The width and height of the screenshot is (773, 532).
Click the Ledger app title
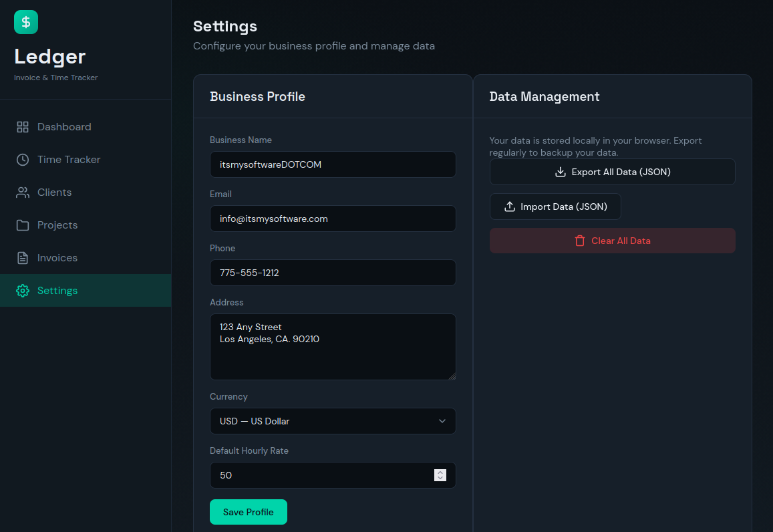click(50, 56)
